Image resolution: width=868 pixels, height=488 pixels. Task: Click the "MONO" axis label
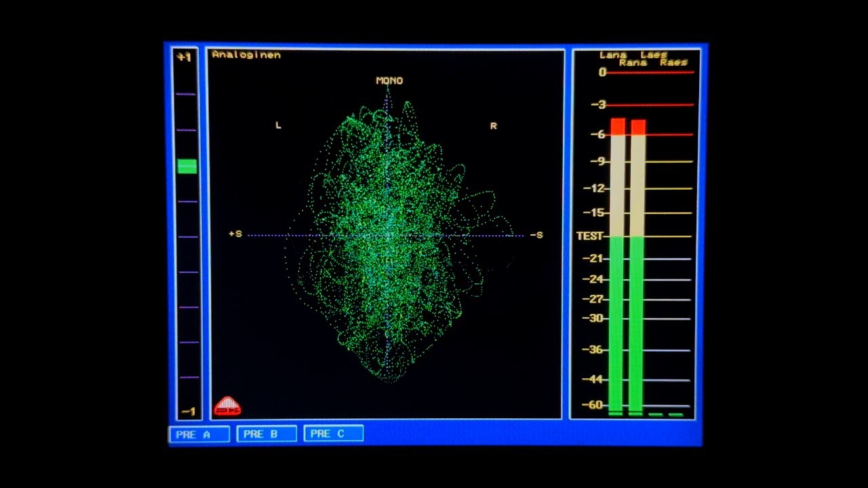point(389,81)
